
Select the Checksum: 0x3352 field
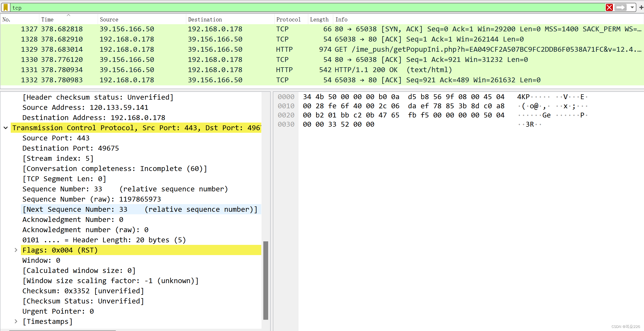[83, 291]
